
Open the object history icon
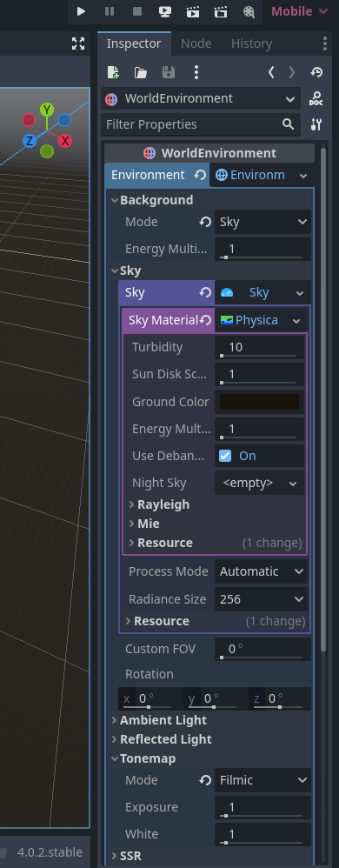click(316, 72)
